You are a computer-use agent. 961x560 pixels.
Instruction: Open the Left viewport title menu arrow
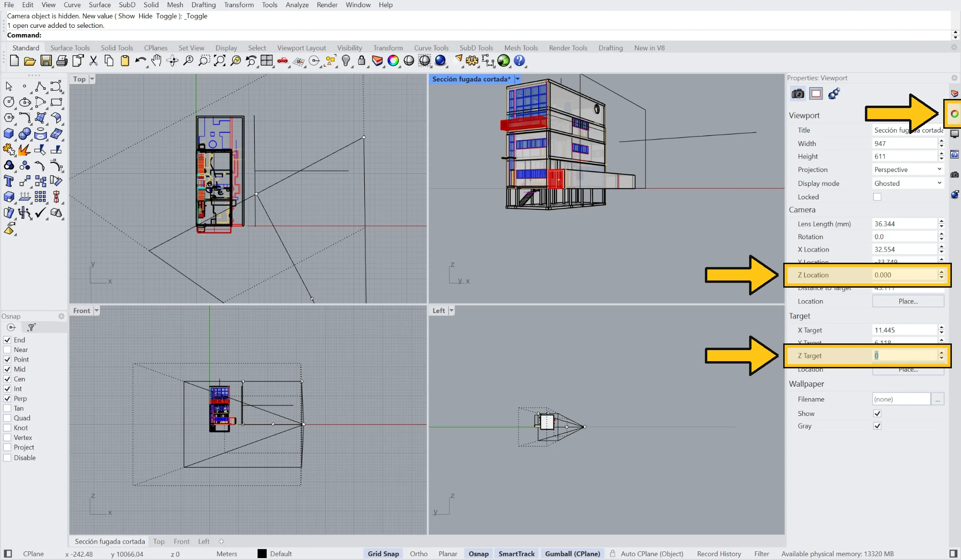[451, 311]
